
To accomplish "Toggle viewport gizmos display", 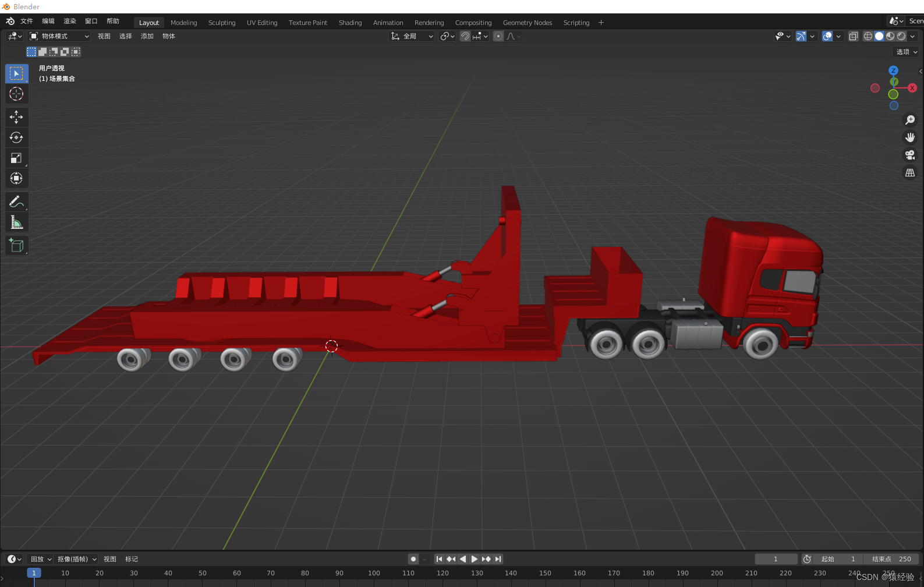I will pos(801,36).
